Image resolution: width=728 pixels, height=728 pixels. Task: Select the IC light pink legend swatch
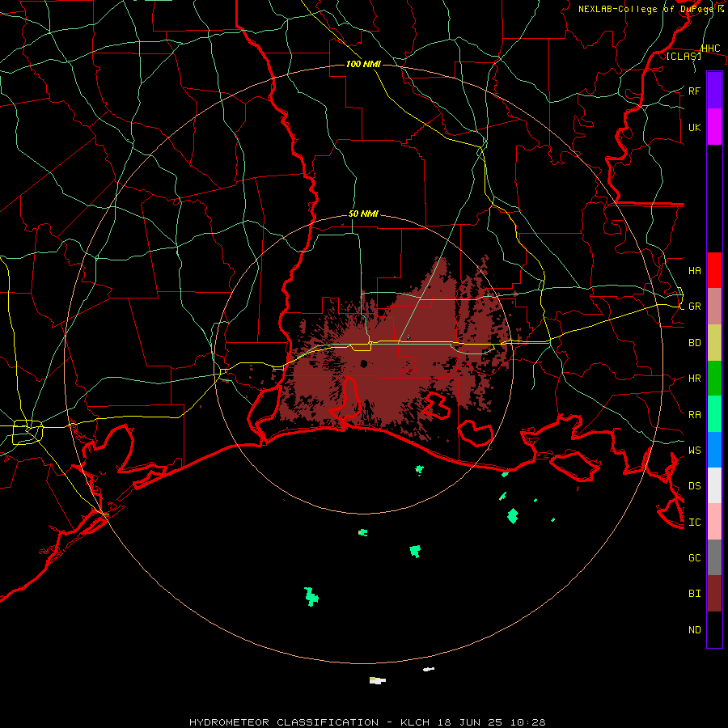(x=714, y=522)
